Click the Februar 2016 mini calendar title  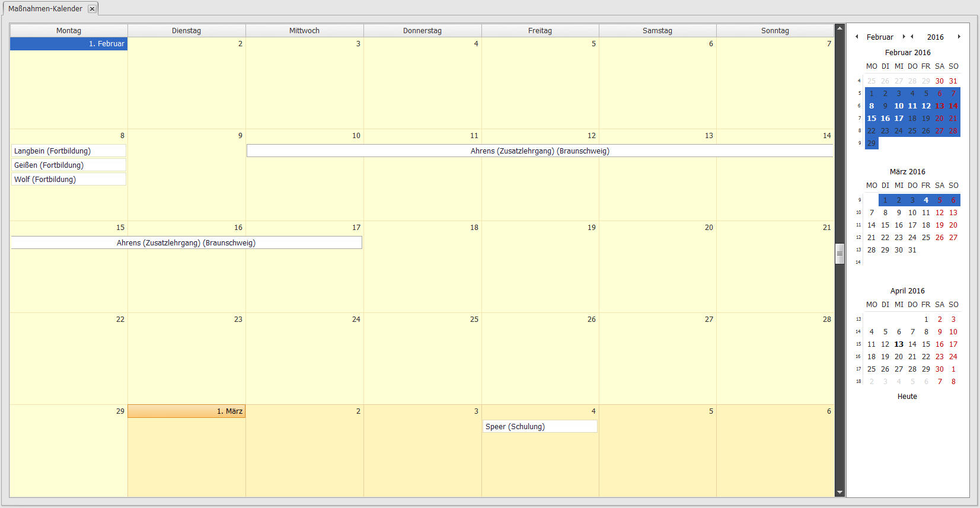(908, 53)
